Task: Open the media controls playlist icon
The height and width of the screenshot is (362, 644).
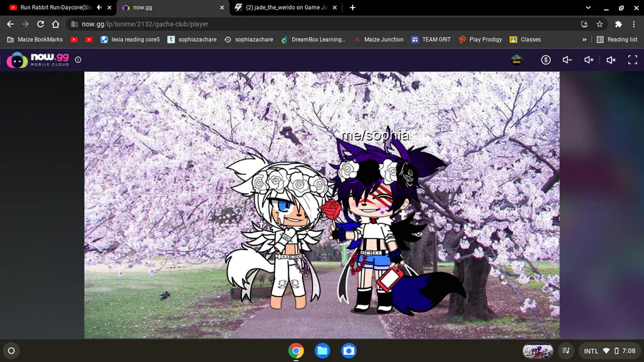Action: coord(566,351)
